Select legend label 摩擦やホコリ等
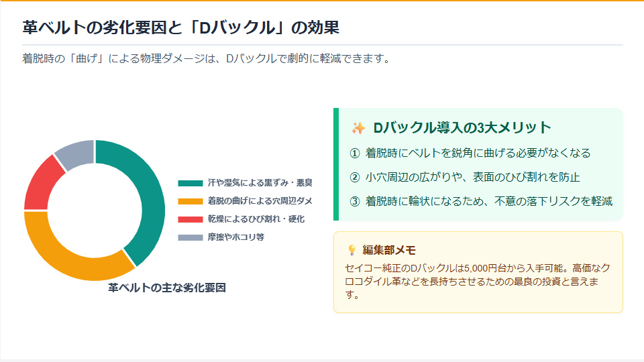Screen dimensions: 644x362 (235, 237)
